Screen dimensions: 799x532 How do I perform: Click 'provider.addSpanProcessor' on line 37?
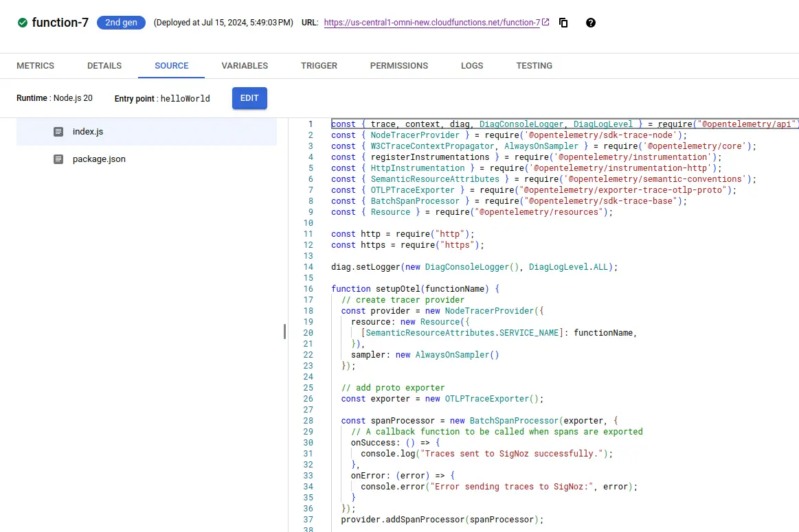pyautogui.click(x=403, y=520)
